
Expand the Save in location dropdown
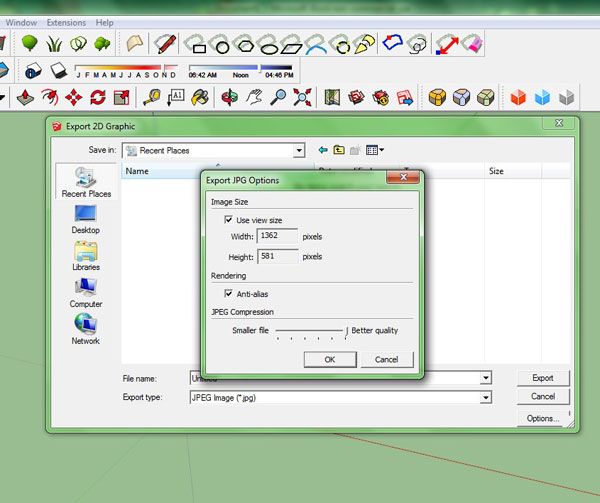point(299,150)
